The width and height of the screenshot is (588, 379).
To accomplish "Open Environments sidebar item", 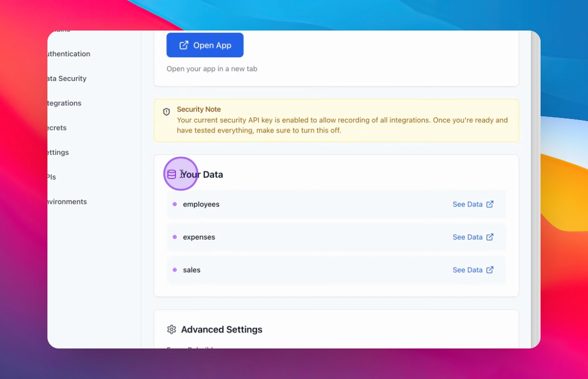I will click(x=67, y=202).
